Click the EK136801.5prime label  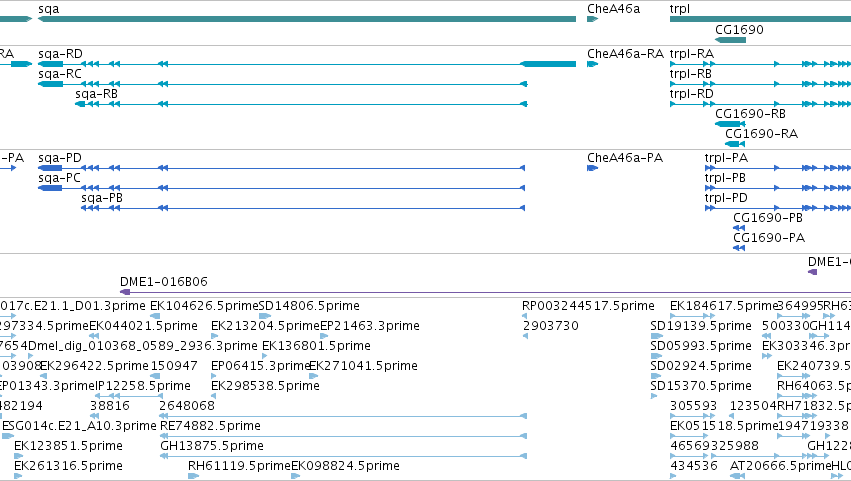(x=316, y=346)
